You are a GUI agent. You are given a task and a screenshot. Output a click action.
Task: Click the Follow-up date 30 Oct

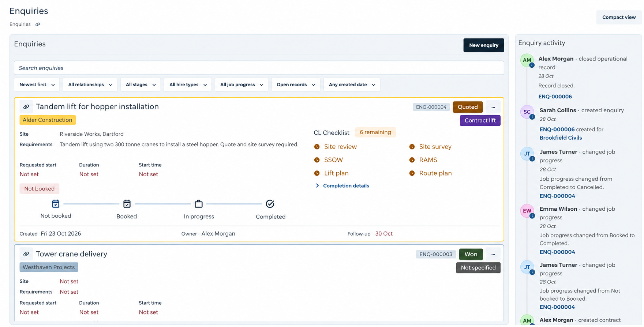click(x=384, y=234)
